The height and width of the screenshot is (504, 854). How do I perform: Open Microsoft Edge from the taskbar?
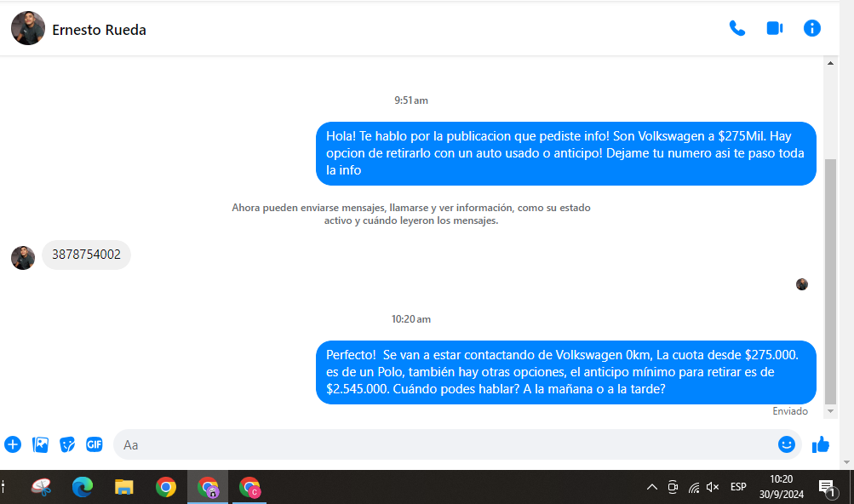click(x=83, y=487)
